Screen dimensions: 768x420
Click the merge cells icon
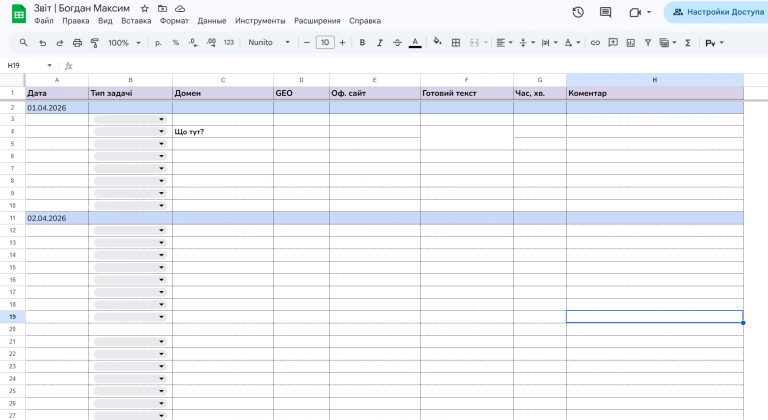point(474,43)
